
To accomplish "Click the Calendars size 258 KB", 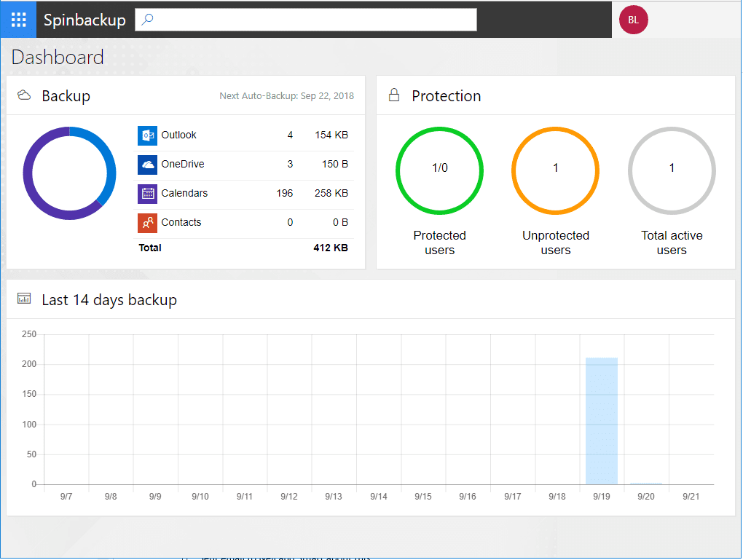I will 331,193.
